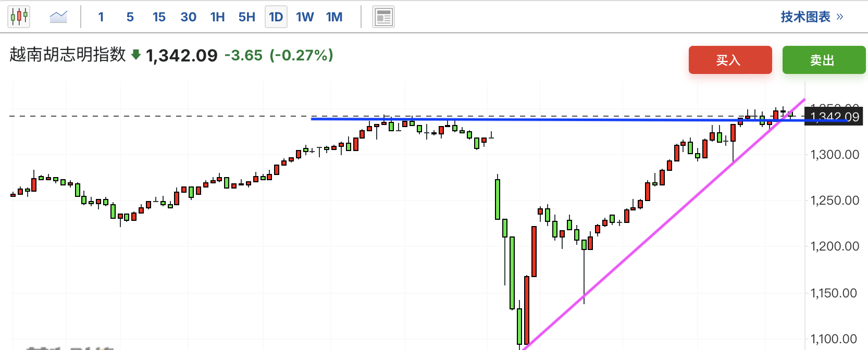Select the 5 minute timeframe
Viewport: 868px width, 350px height.
pos(130,17)
